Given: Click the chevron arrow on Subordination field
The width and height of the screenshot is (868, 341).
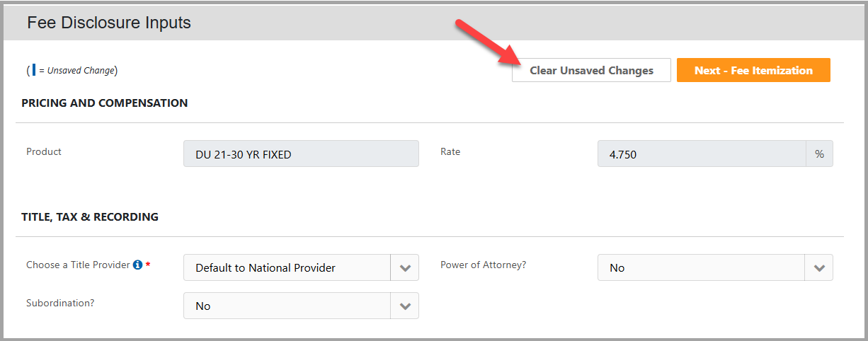Looking at the screenshot, I should tap(405, 306).
